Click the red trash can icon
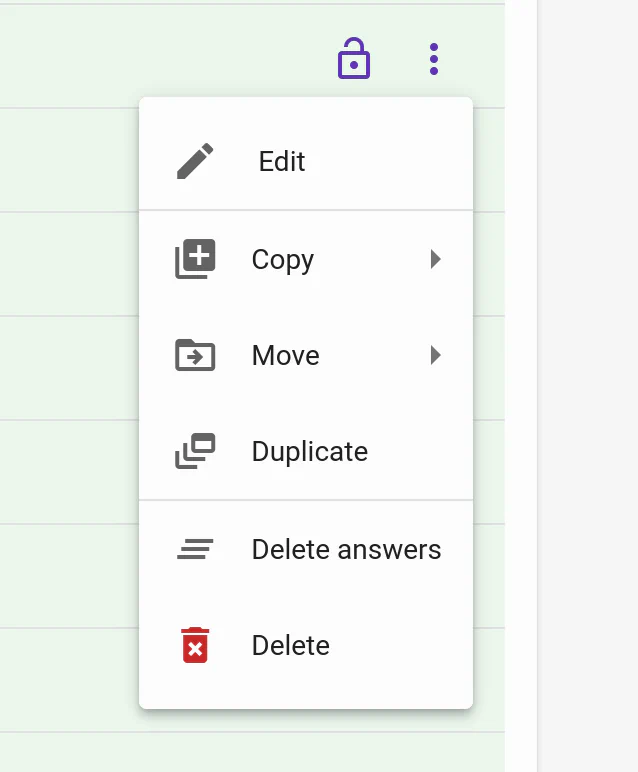Viewport: 638px width, 772px height. point(195,645)
